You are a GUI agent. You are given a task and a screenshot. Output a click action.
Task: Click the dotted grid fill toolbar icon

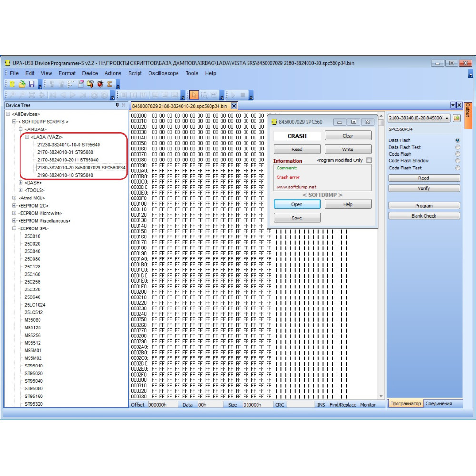point(71,84)
